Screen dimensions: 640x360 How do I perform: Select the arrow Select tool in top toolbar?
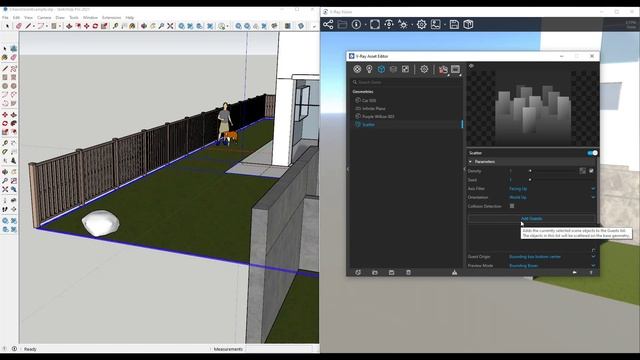point(7,26)
